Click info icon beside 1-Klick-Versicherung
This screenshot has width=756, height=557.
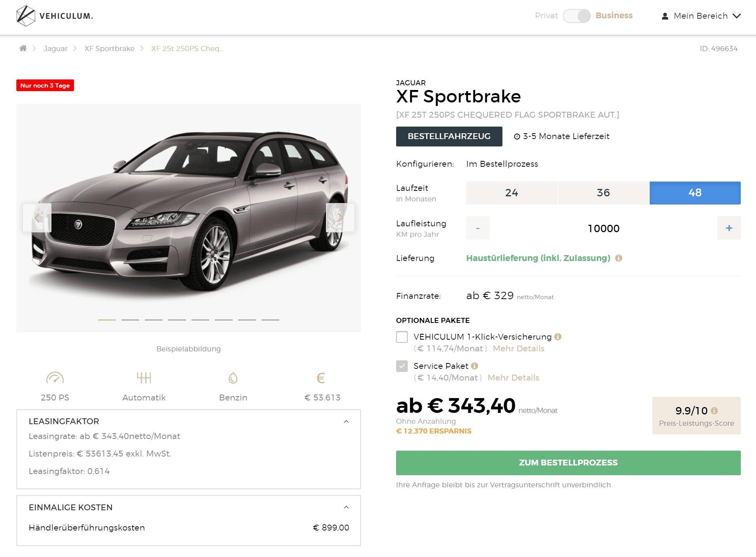[x=558, y=337]
